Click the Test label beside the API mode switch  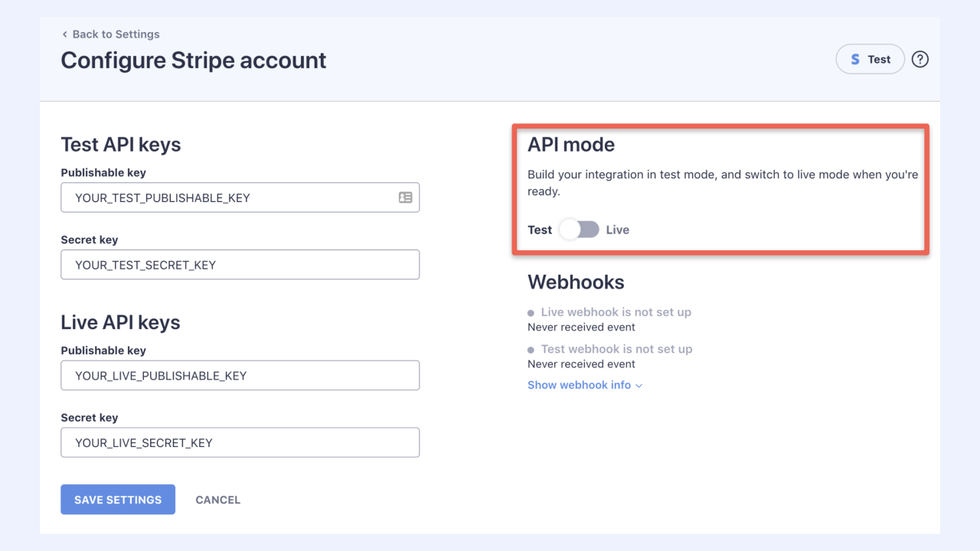pos(540,230)
